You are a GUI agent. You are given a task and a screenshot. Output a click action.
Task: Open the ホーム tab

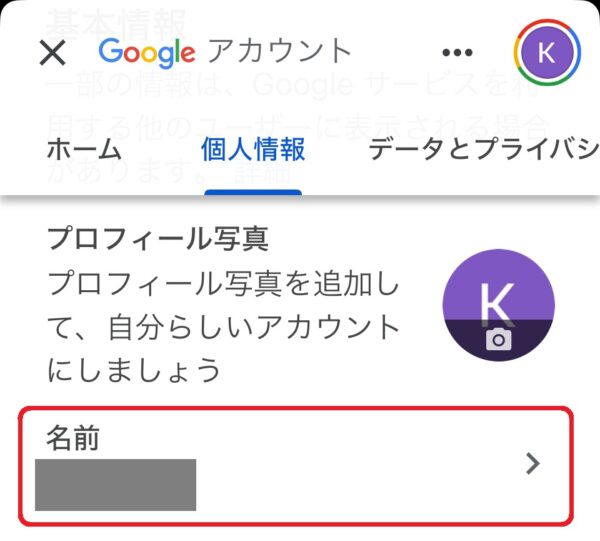coord(84,149)
